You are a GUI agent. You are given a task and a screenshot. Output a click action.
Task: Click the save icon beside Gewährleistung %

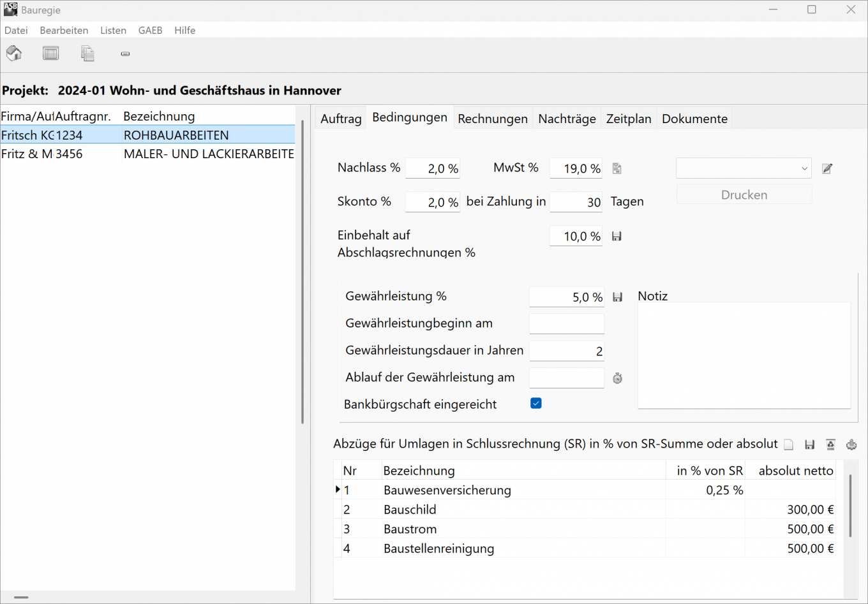coord(617,297)
